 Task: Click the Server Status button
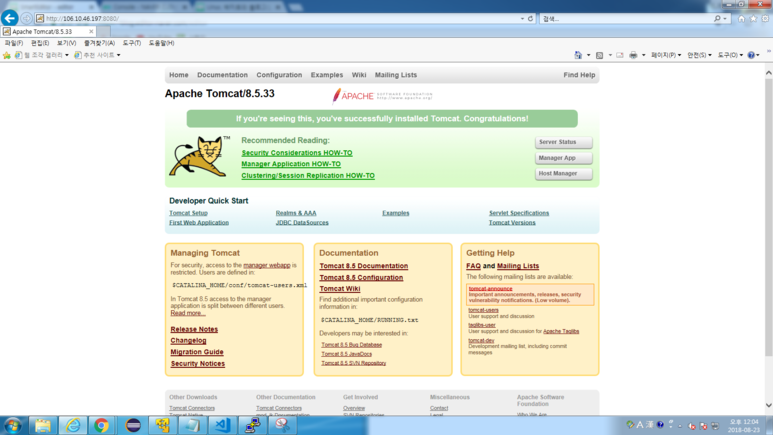pyautogui.click(x=563, y=142)
